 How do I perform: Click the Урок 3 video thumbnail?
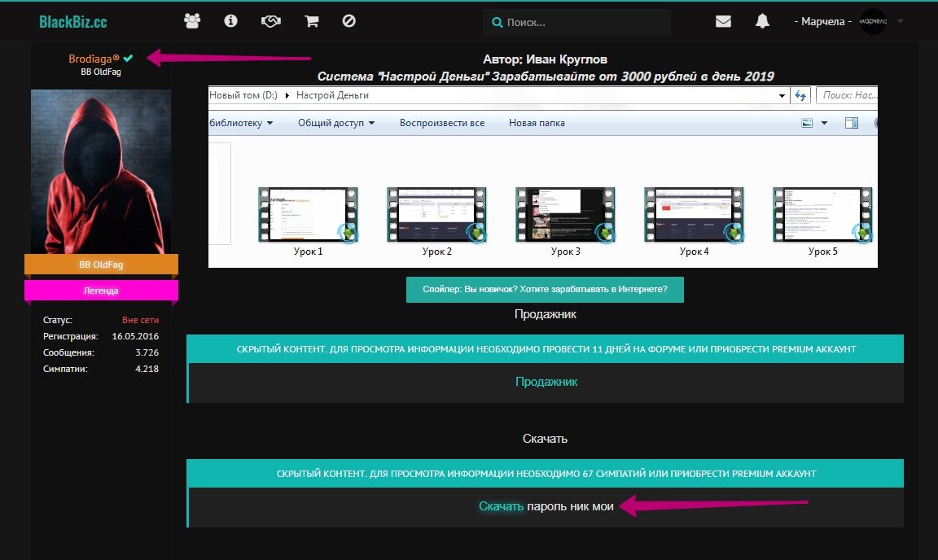565,215
